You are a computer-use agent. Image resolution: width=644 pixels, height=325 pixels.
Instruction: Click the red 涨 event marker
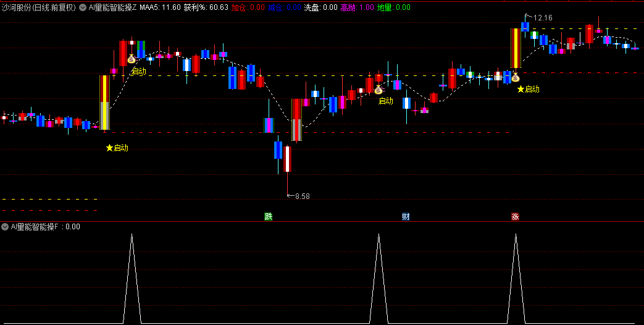[x=515, y=216]
